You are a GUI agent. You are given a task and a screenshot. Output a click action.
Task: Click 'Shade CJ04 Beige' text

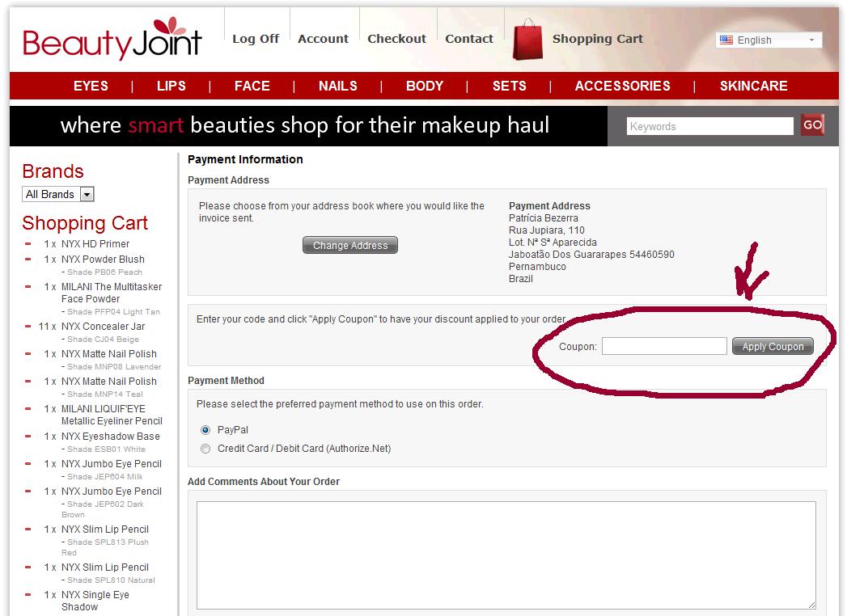point(104,339)
